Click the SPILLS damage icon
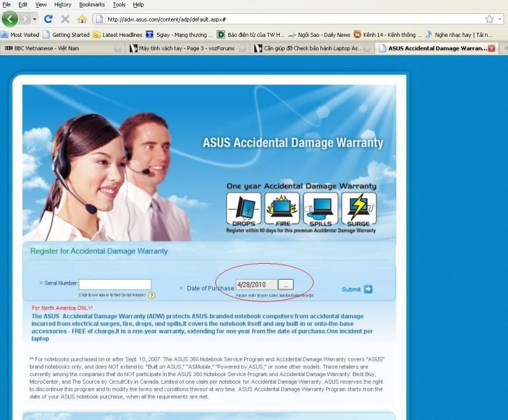Screen dimensions: 508x420 click(320, 210)
